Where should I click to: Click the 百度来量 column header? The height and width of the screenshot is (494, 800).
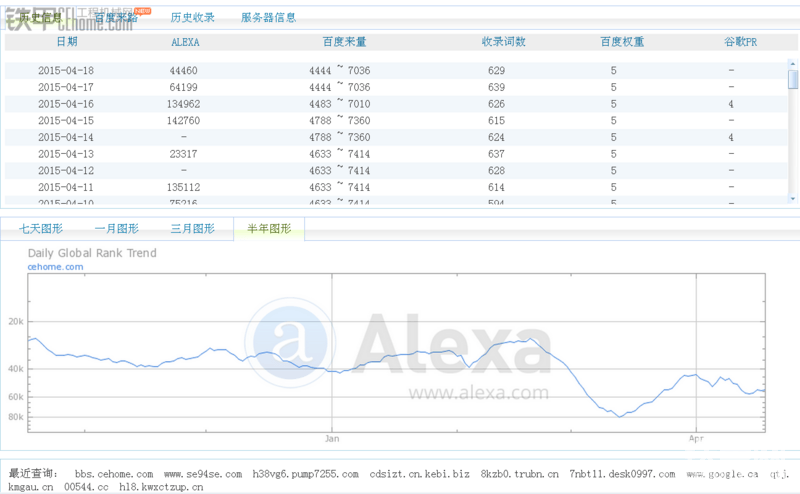344,42
